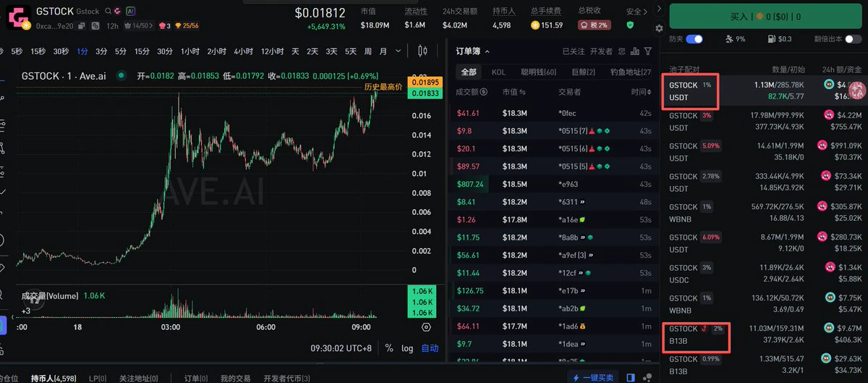Open chart settings hexagon gear icon

click(425, 327)
